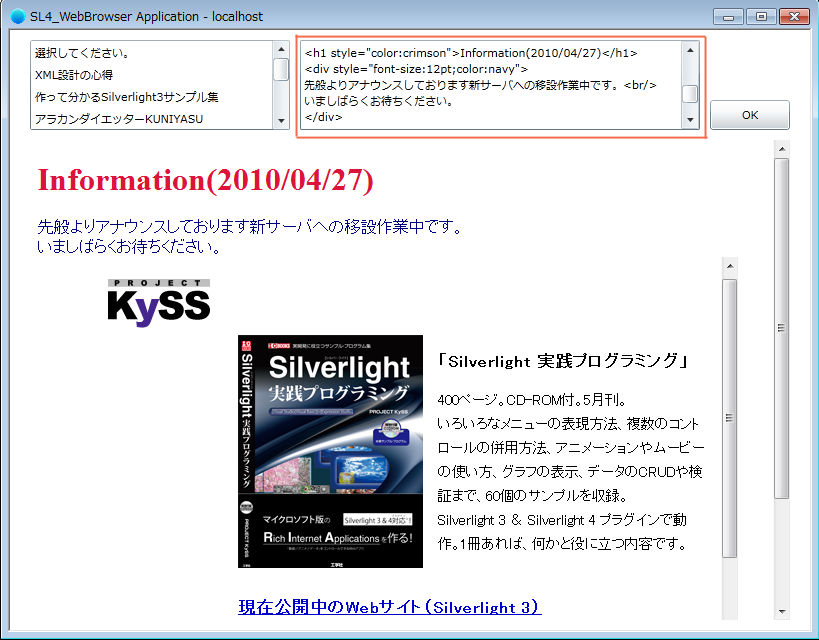
Task: Click the HTML textbox scrollbar thumb
Action: [x=690, y=94]
